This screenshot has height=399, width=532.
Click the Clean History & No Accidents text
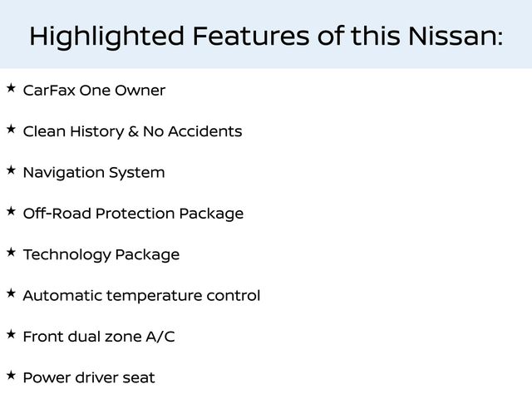tap(132, 131)
